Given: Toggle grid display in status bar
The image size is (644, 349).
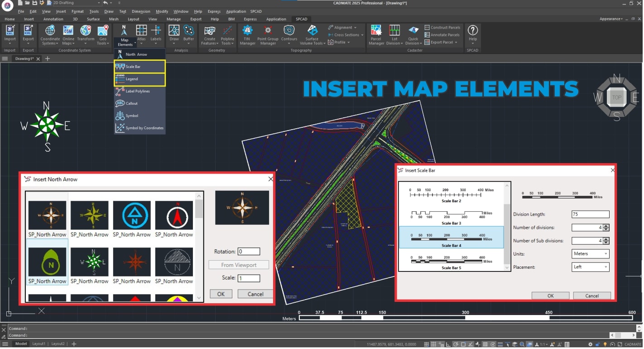Looking at the screenshot, I should pos(433,344).
